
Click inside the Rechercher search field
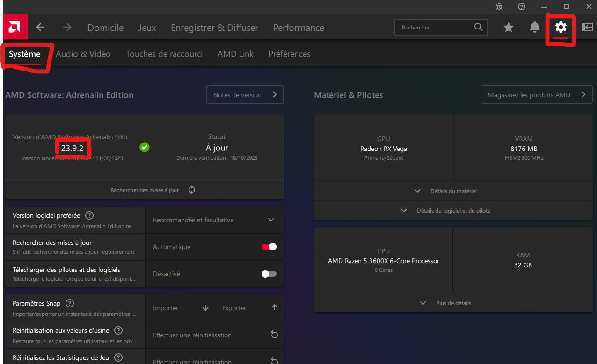coord(435,28)
